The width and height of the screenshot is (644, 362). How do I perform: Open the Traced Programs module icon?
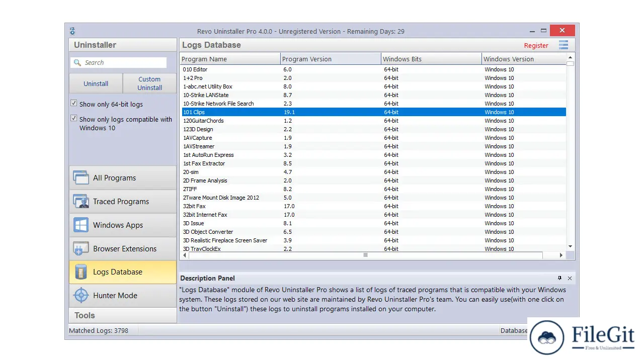[x=80, y=201]
